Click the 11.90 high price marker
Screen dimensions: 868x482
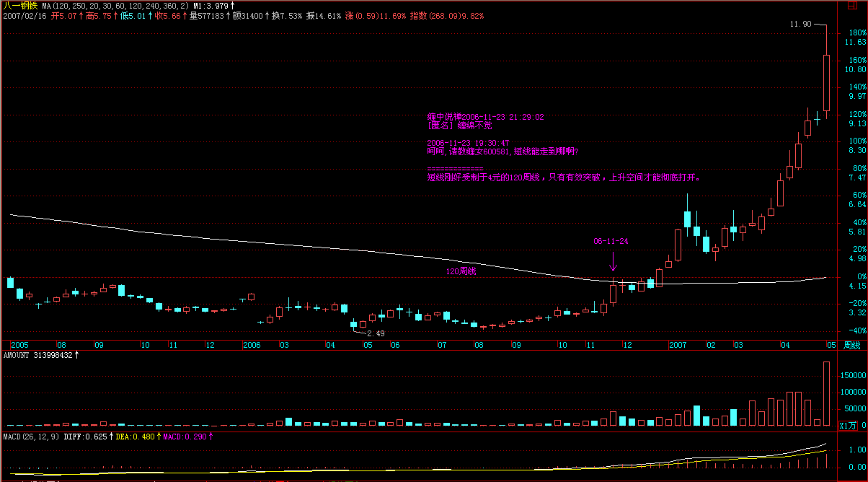tap(800, 25)
